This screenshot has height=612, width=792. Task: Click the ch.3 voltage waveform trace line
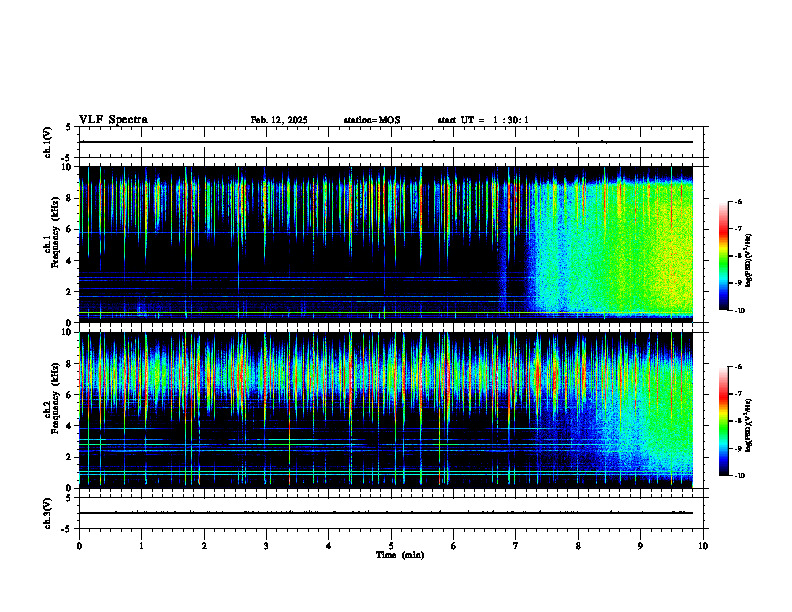(385, 513)
